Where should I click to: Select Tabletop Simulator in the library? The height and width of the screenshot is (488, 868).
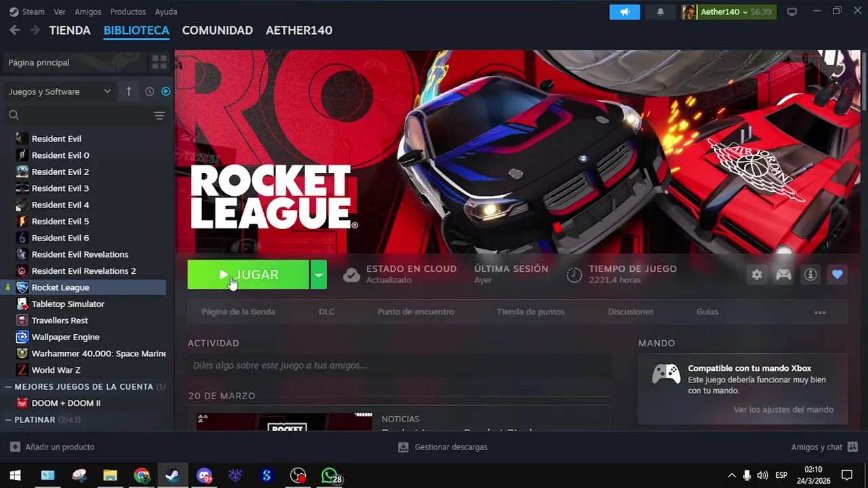point(68,304)
